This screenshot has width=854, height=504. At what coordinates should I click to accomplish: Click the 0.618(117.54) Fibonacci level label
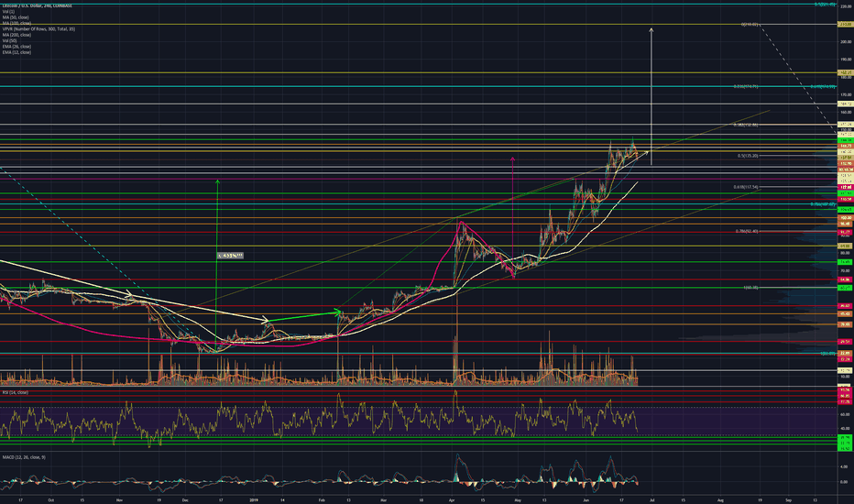(x=746, y=187)
